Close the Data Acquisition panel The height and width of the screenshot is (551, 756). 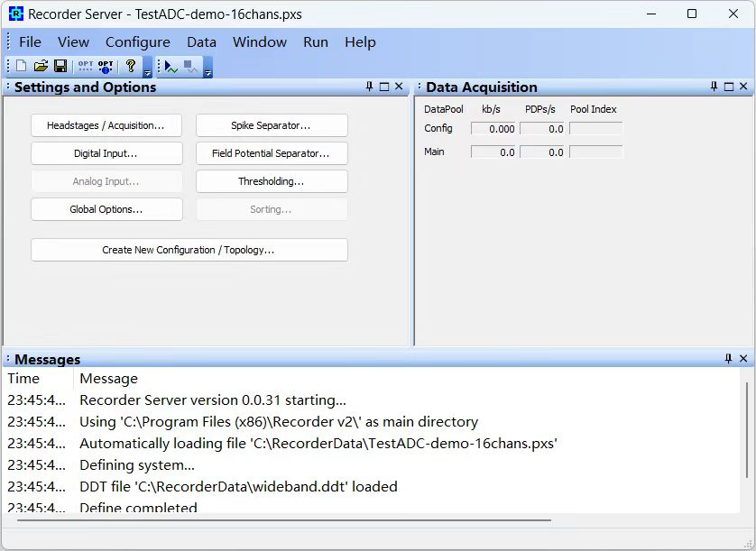point(743,87)
